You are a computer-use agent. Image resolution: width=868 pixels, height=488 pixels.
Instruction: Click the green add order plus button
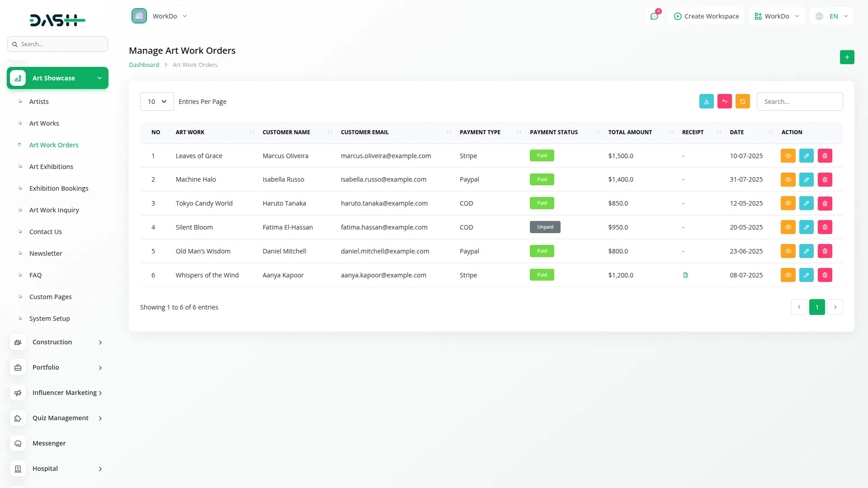847,57
